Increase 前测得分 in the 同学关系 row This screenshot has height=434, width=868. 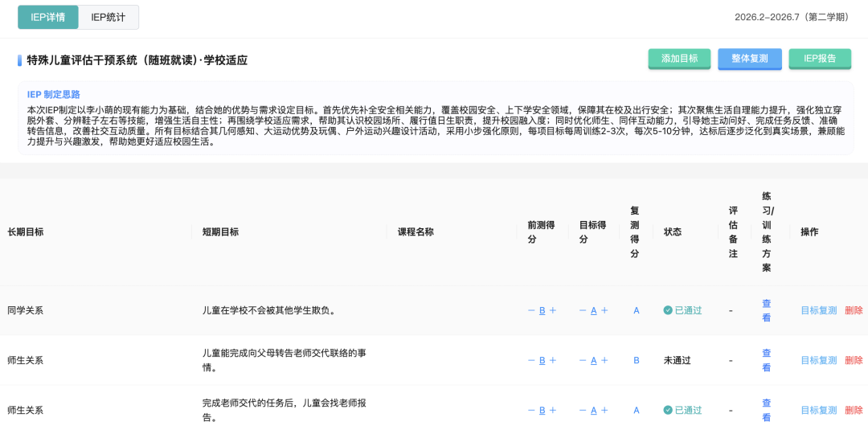pyautogui.click(x=552, y=310)
